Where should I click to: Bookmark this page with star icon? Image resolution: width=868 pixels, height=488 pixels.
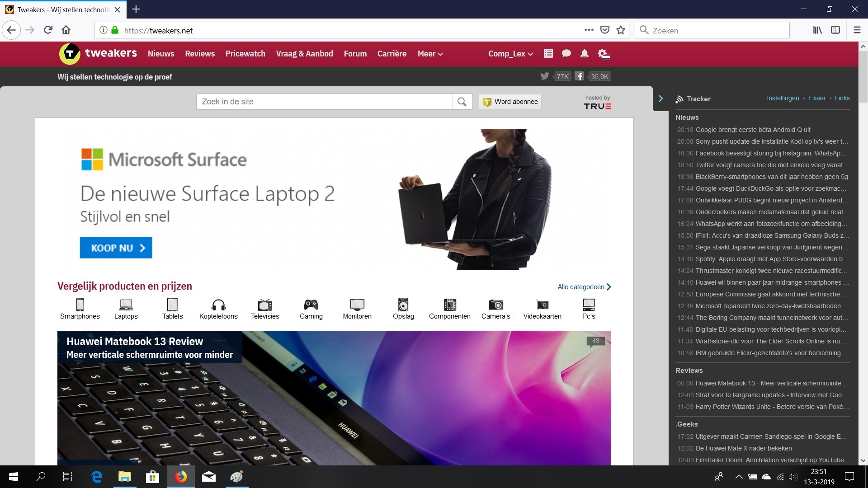tap(621, 30)
